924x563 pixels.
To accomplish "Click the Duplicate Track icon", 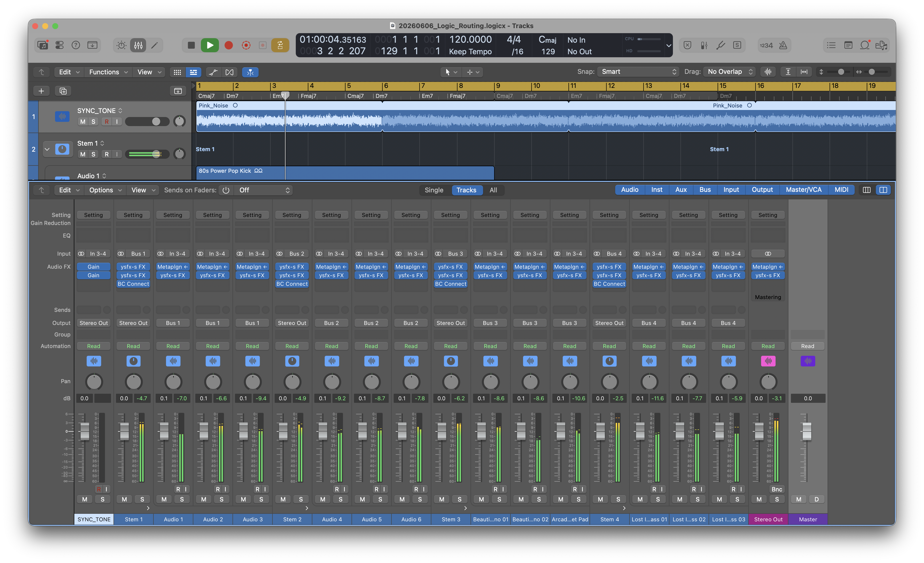I will pos(63,91).
